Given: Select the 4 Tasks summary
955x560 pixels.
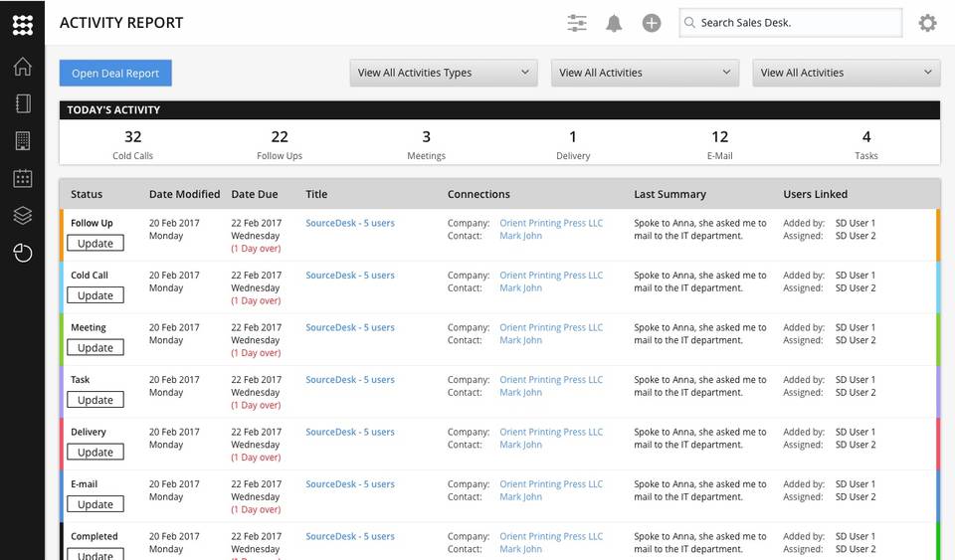Looking at the screenshot, I should [866, 145].
